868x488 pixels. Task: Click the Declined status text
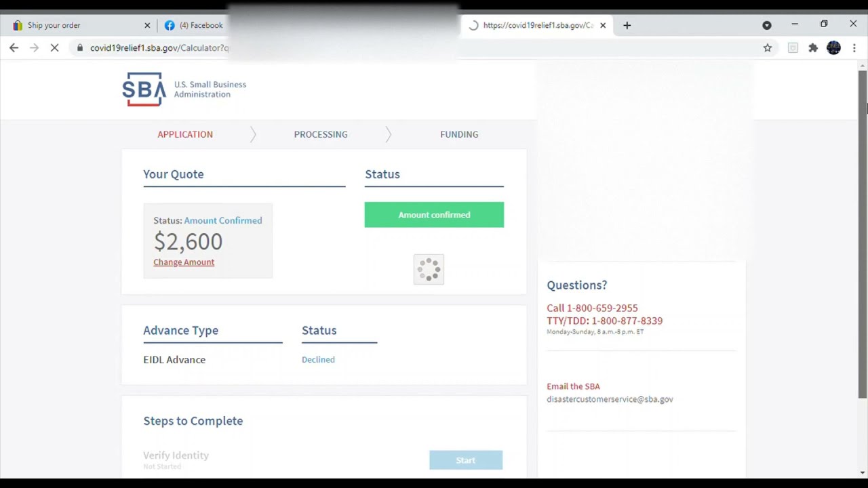point(318,359)
